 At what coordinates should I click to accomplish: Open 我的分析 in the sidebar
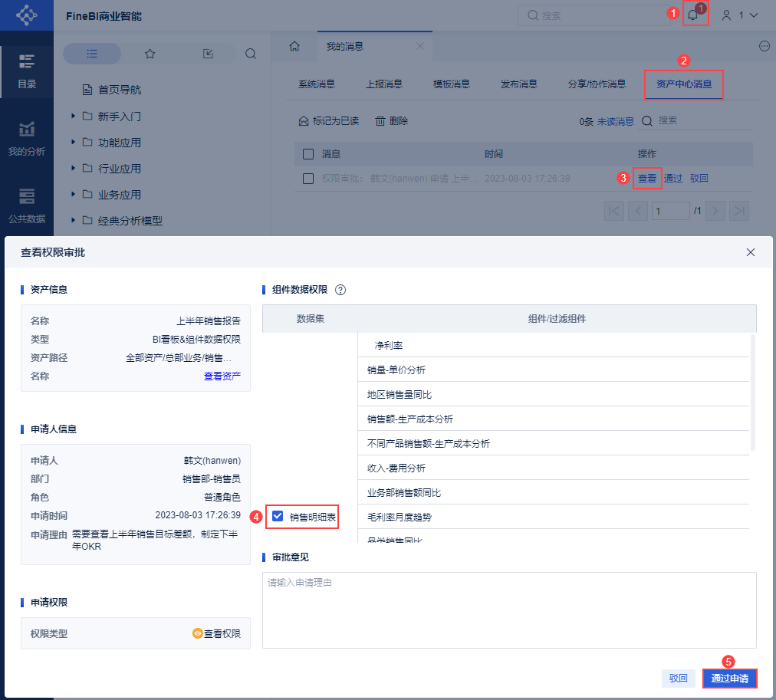[x=27, y=139]
